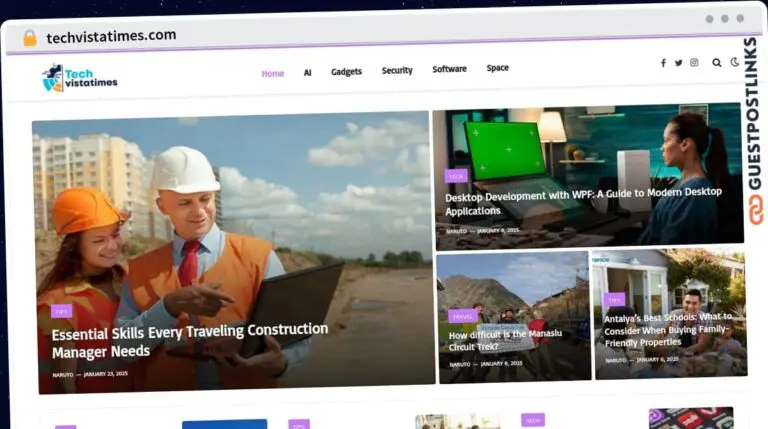768x429 pixels.
Task: Open the Space menu item
Action: pos(498,68)
